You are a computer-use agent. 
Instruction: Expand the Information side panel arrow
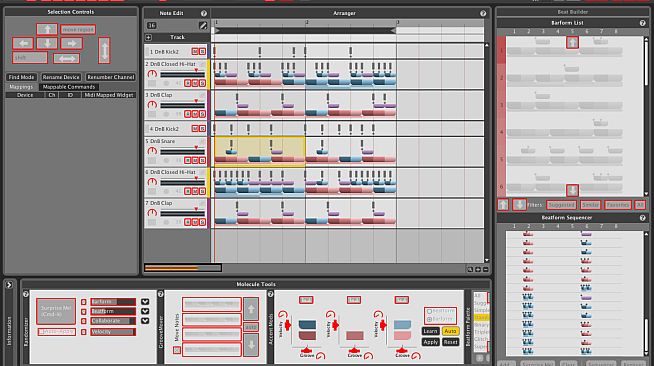tap(9, 285)
